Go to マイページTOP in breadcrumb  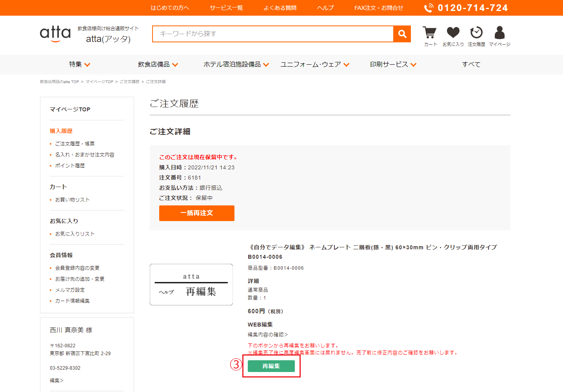[99, 82]
